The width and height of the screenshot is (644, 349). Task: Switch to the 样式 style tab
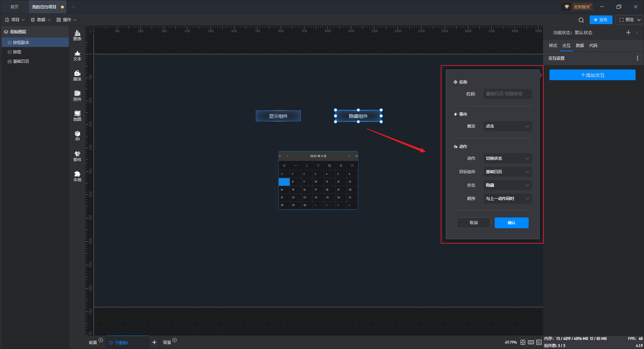553,46
